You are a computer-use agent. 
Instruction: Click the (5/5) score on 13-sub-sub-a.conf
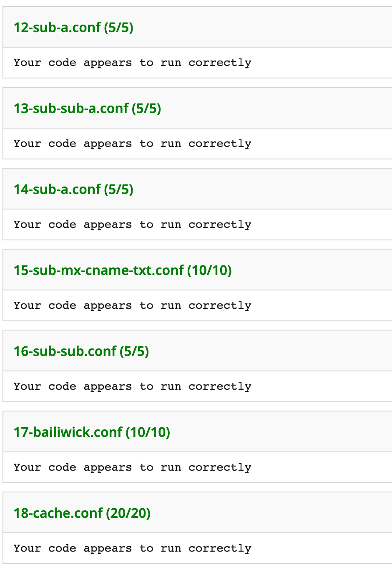146,108
